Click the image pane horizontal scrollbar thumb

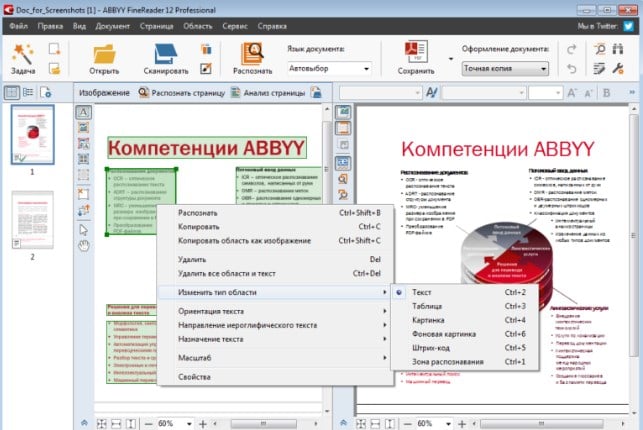(x=263, y=423)
